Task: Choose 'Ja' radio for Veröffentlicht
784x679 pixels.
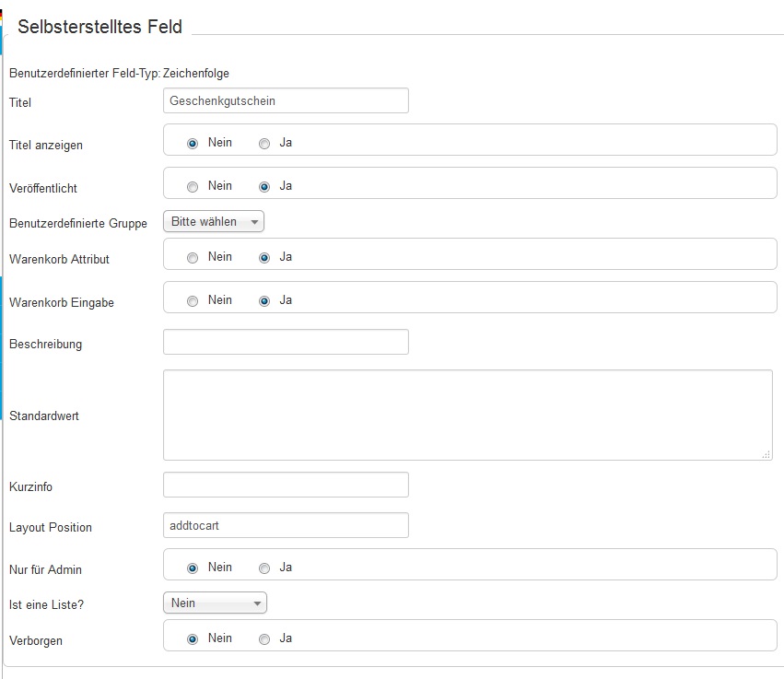Action: point(264,187)
